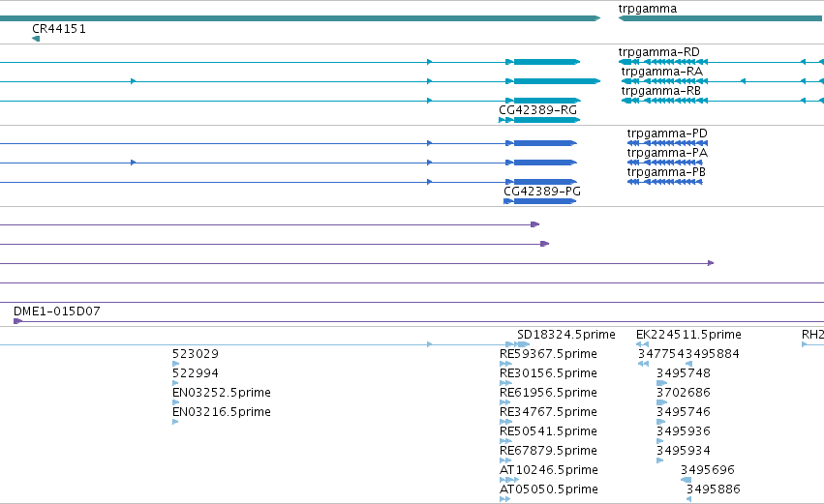The height and width of the screenshot is (504, 824).
Task: Click the 3495934 feature label
Action: coord(684,451)
